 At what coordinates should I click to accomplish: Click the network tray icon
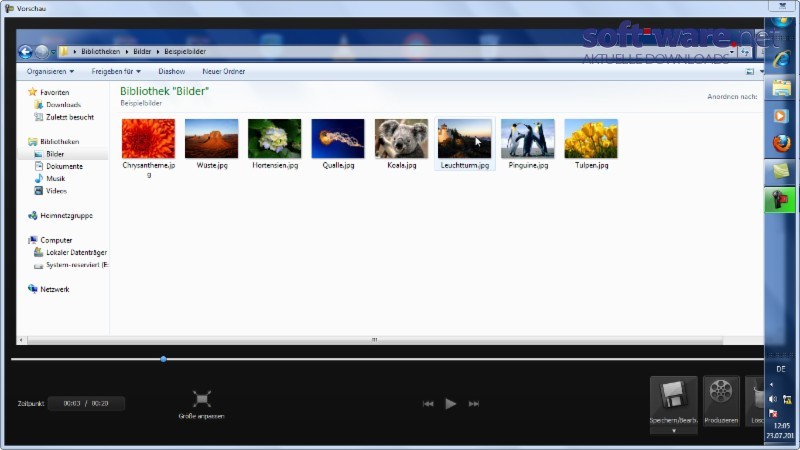(787, 399)
